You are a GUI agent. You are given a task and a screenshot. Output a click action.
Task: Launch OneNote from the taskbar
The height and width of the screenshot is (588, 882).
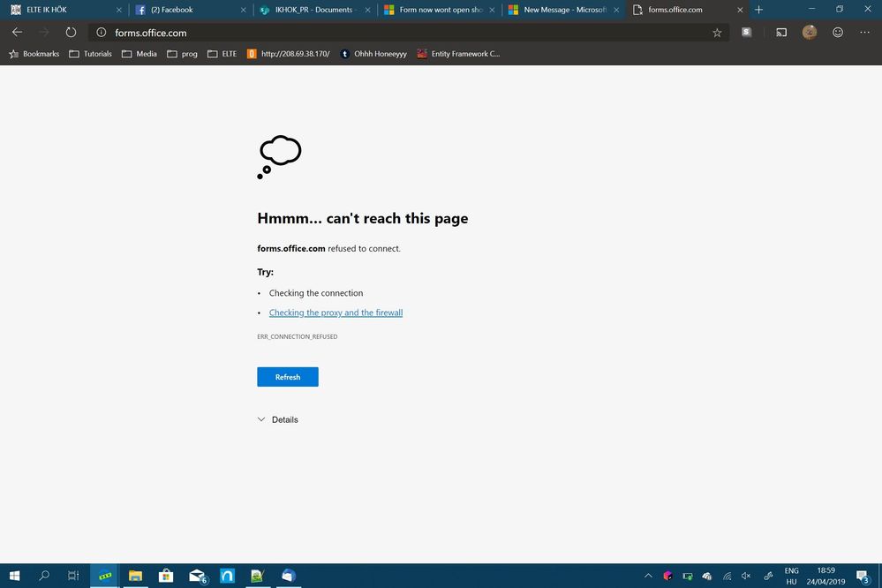point(227,576)
